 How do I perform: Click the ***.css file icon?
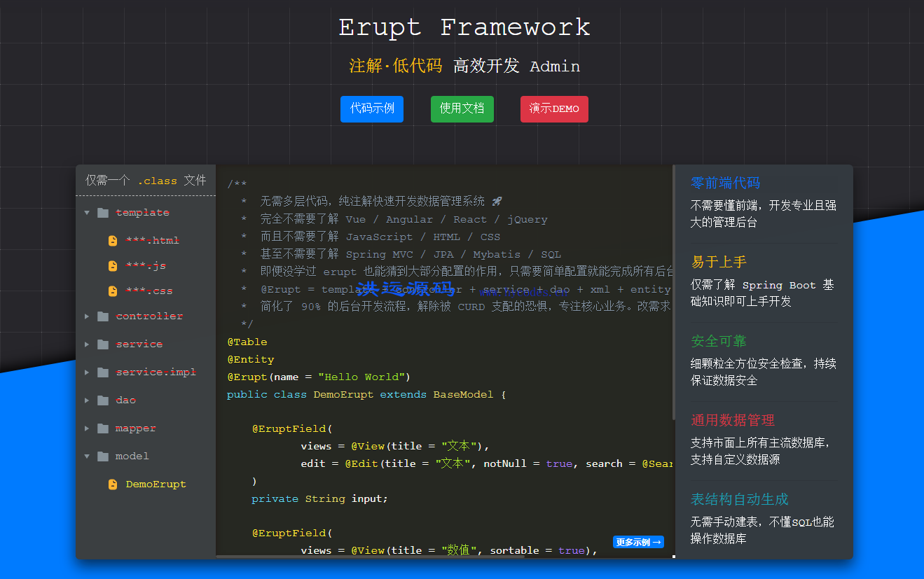pos(113,291)
